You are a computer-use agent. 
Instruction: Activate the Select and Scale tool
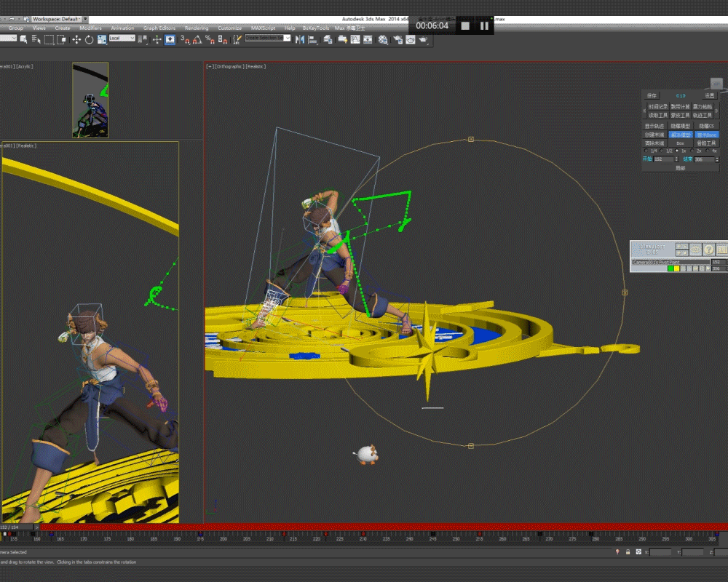(x=102, y=39)
